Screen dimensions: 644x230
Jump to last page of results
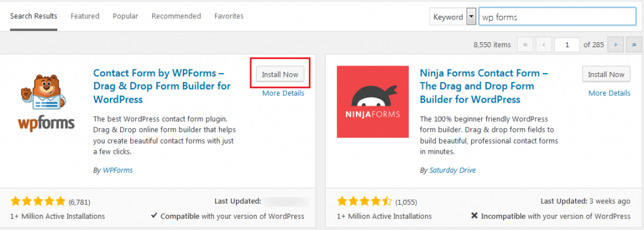(634, 45)
